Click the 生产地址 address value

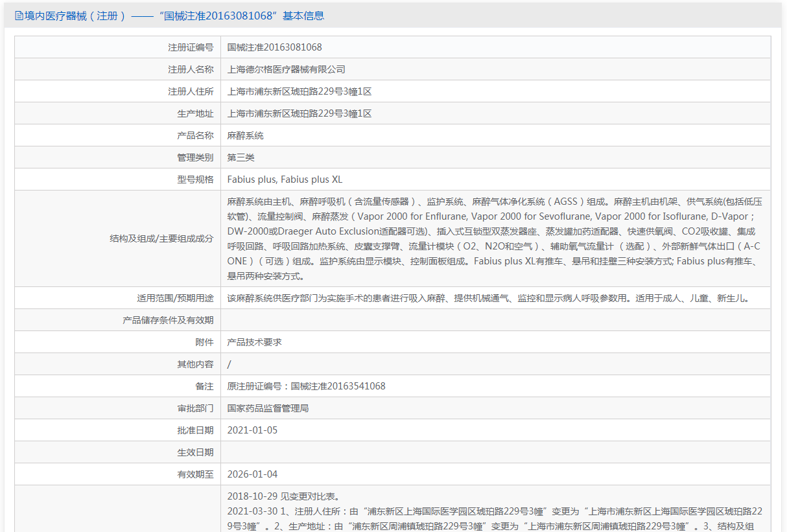click(300, 113)
